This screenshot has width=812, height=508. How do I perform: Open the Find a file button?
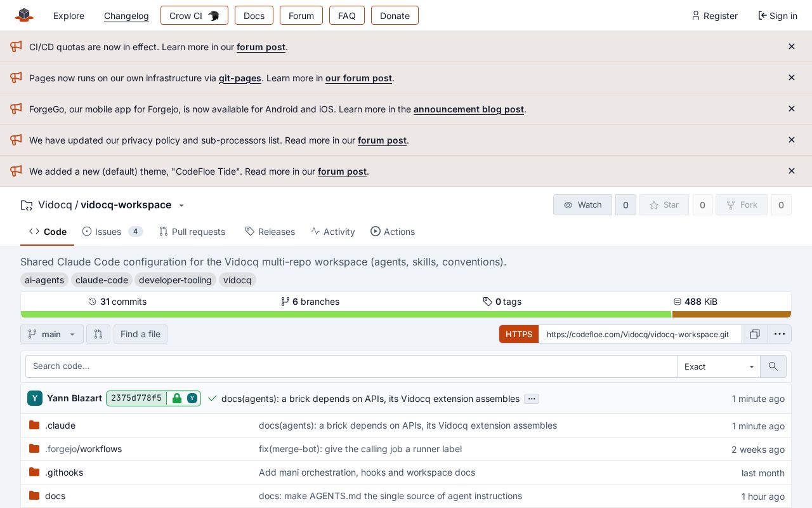pyautogui.click(x=140, y=334)
